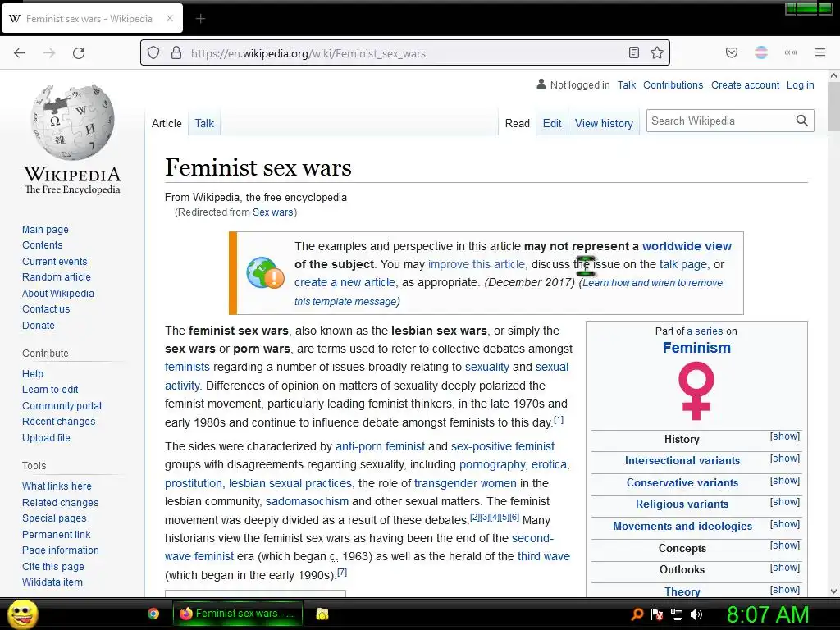
Task: Click the Log in link
Action: (x=800, y=84)
